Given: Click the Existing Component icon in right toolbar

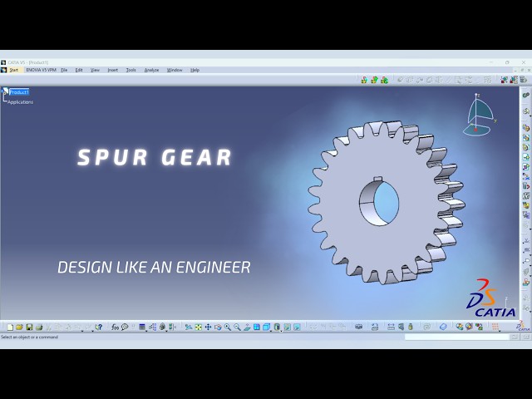Looking at the screenshot, I should (x=525, y=157).
